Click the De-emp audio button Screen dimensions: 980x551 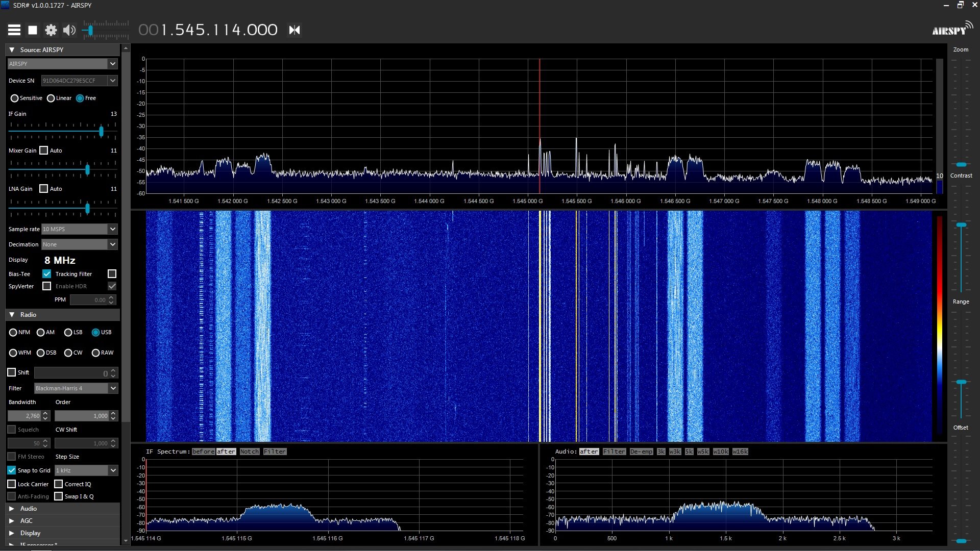[641, 452]
